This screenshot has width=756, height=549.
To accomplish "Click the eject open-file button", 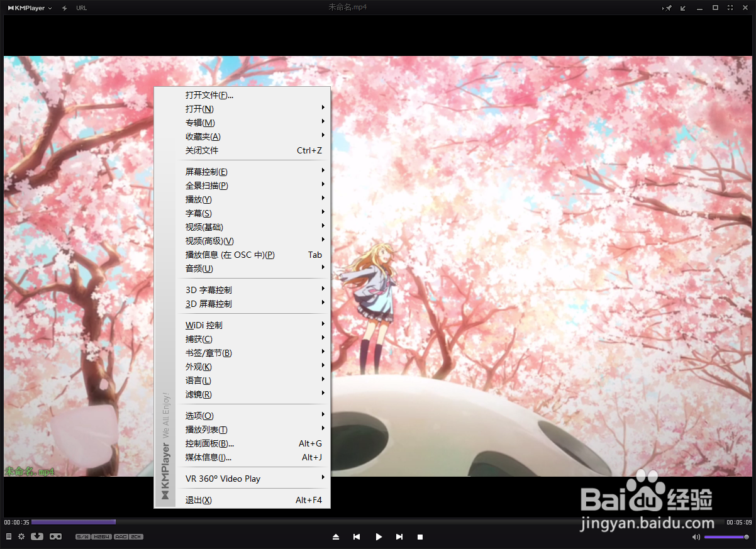I will tap(336, 537).
